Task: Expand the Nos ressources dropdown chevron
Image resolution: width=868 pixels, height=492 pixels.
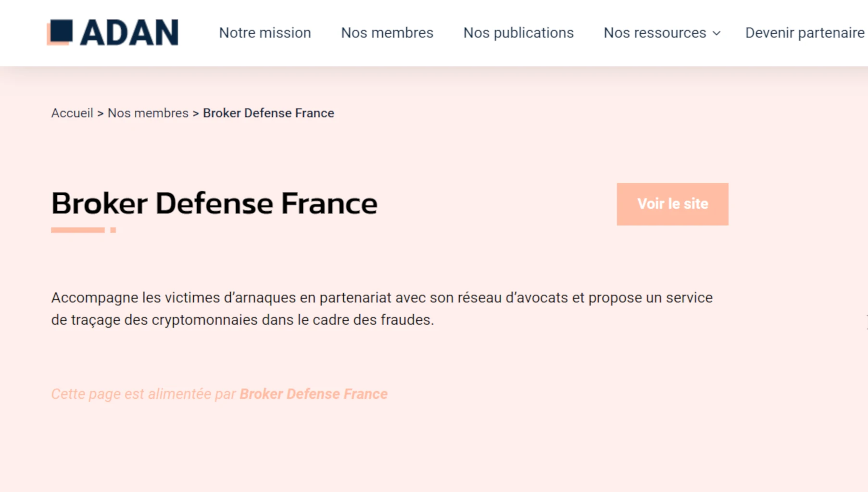Action: tap(717, 33)
